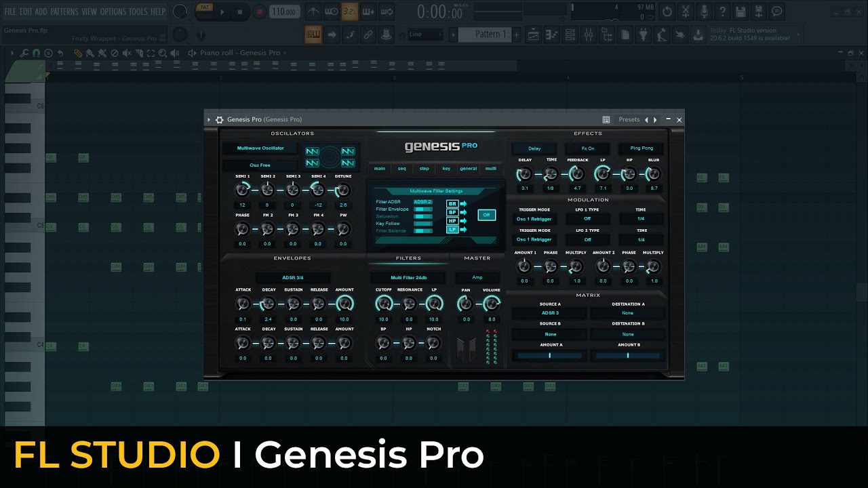Click the record button in the transport bar

(259, 12)
